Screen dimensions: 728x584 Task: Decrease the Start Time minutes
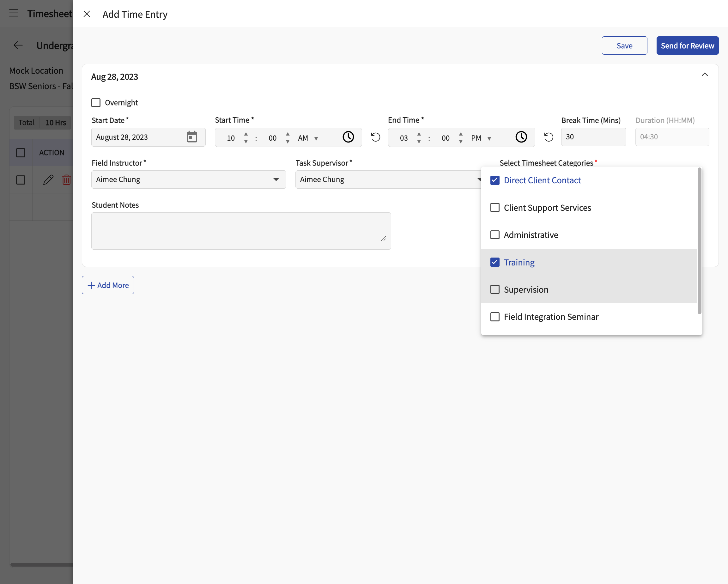click(288, 142)
